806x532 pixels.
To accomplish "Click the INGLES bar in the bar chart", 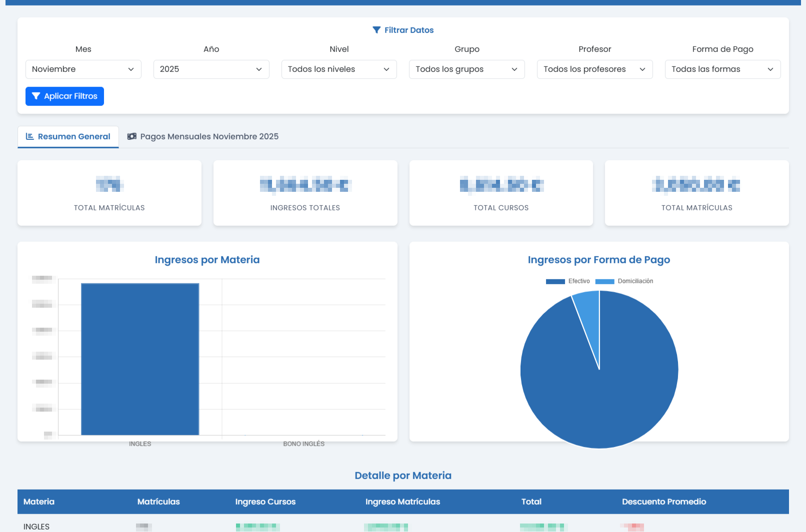I will 140,359.
